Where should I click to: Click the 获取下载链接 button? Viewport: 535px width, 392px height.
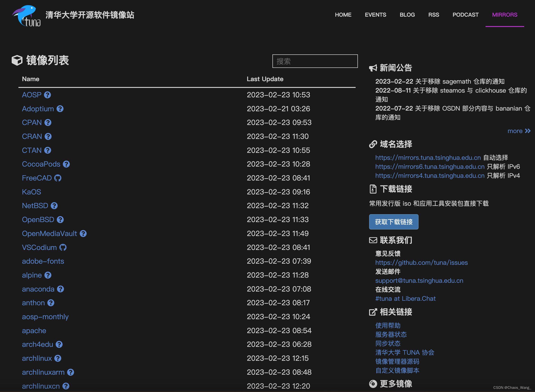[x=393, y=222]
